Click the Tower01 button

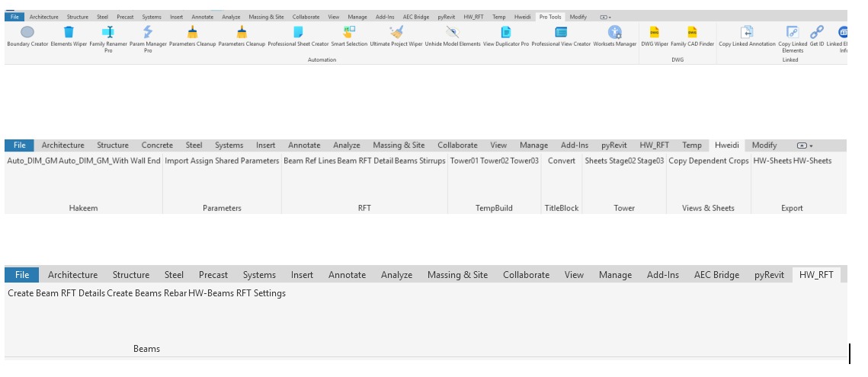pos(464,161)
